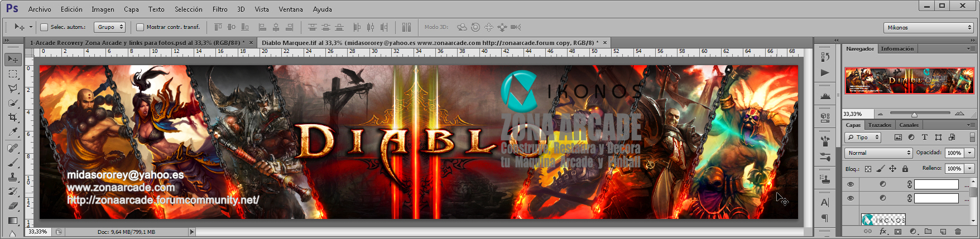The width and height of the screenshot is (980, 239).
Task: Toggle lock image pixels brush
Action: pyautogui.click(x=880, y=169)
